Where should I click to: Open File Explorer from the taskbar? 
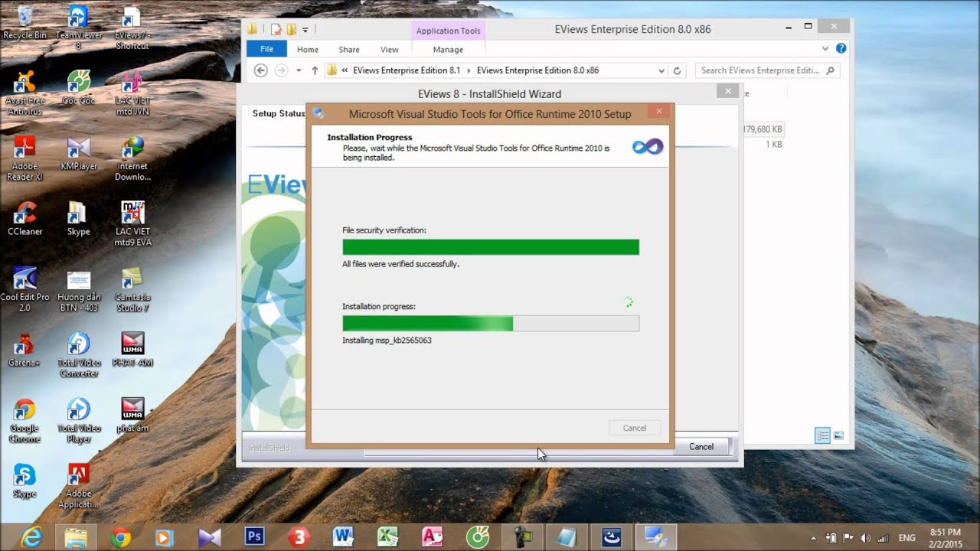(76, 537)
